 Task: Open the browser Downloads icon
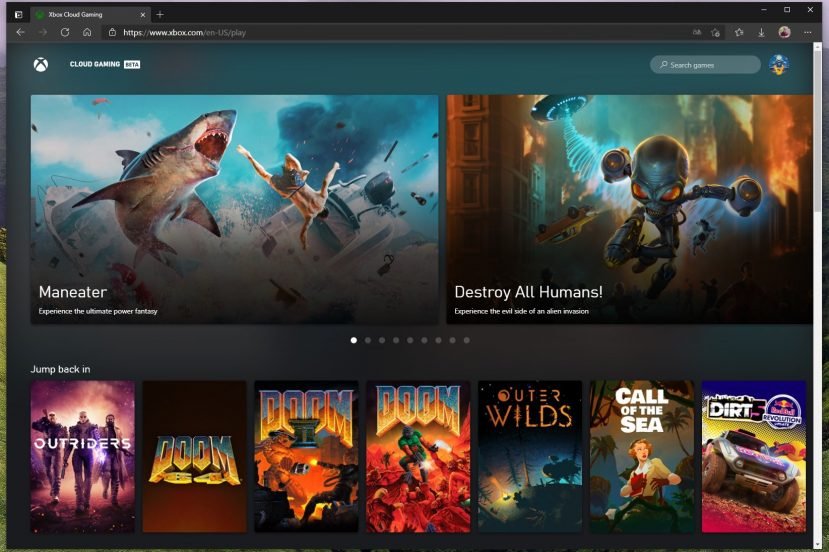(x=761, y=32)
